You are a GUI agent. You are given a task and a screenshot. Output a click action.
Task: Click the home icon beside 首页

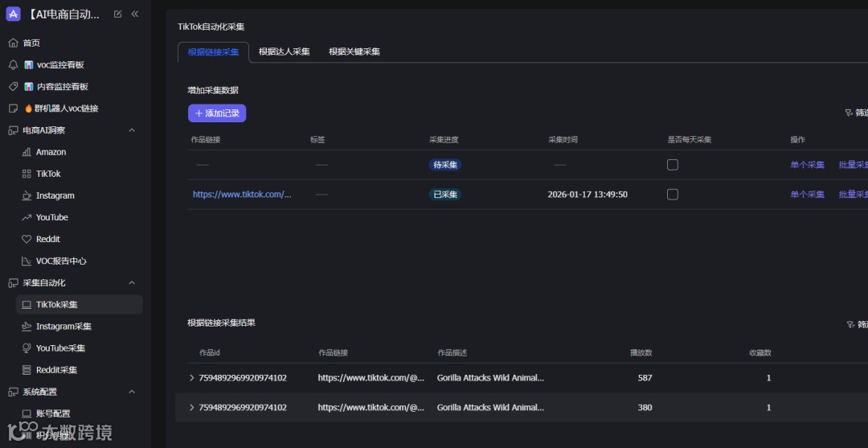[x=14, y=43]
